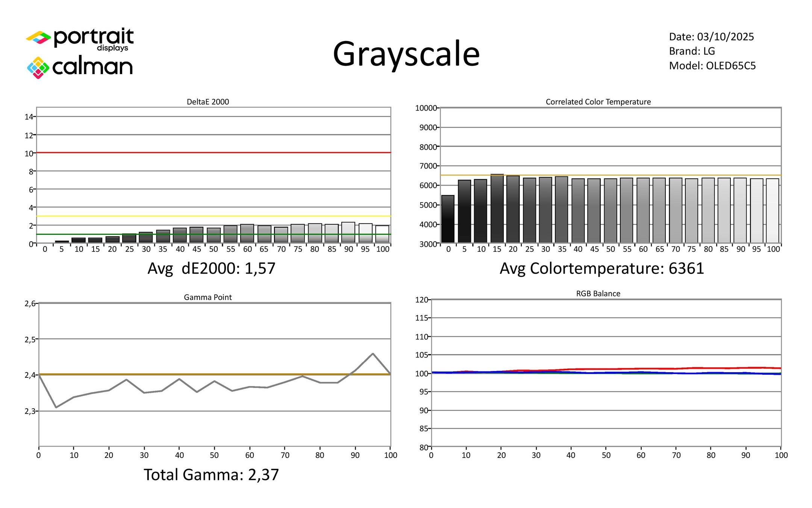Click the Date 03/10/2025 text
Viewport: 812px width, 508px height.
711,37
